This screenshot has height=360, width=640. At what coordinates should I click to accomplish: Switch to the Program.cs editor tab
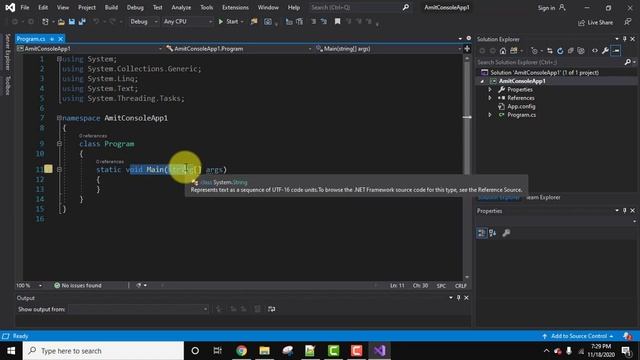[31, 39]
